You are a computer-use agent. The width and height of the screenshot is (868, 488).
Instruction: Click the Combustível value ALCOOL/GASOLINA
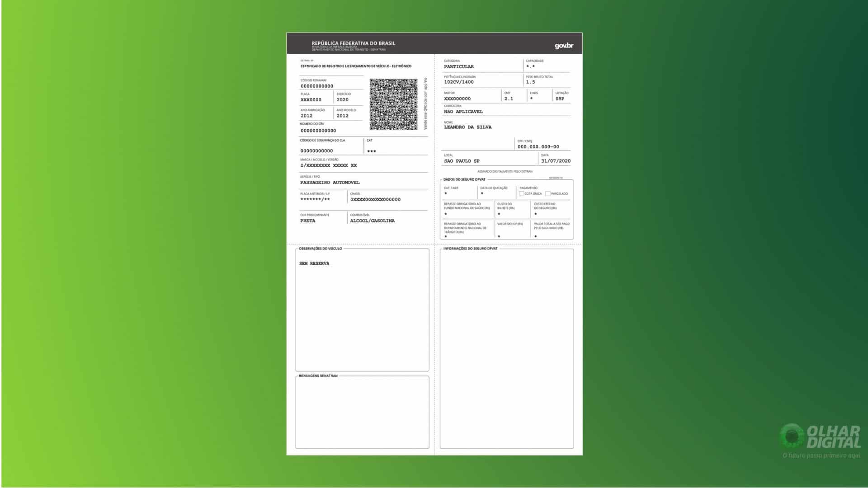(372, 221)
